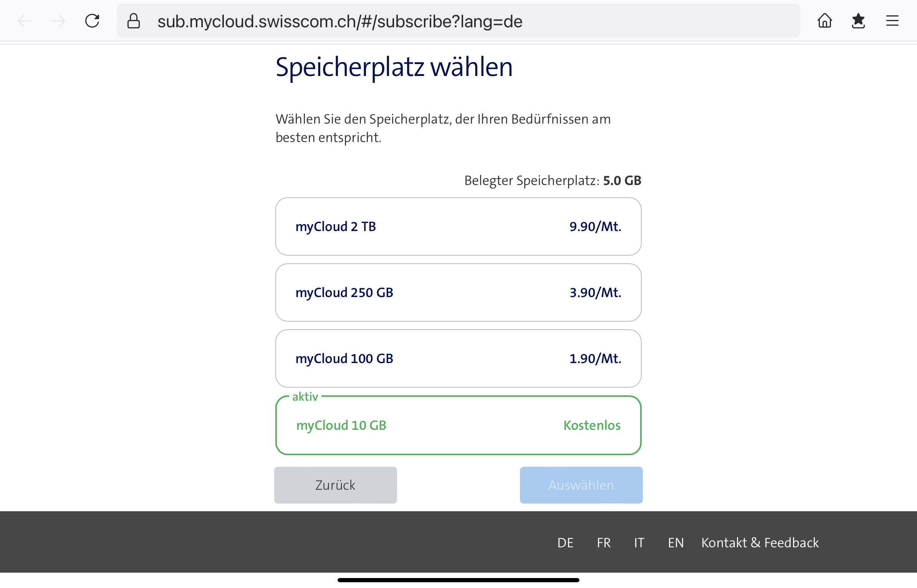Switch language to FR

604,543
